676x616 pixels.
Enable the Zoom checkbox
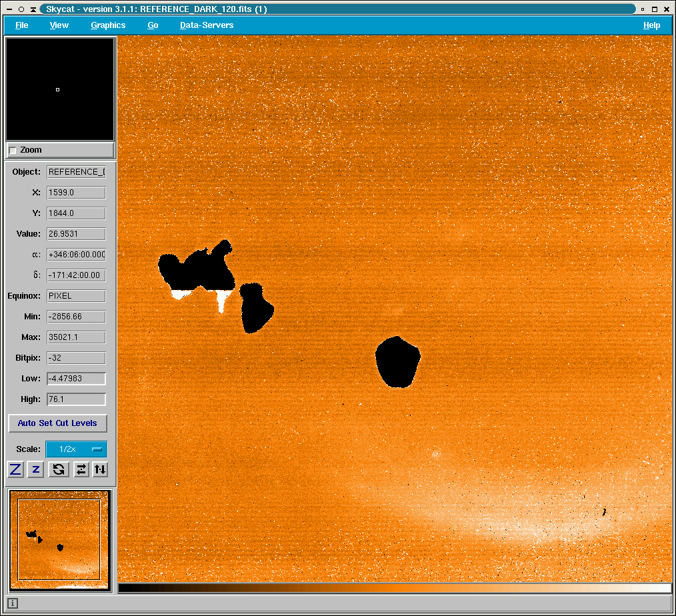[13, 151]
